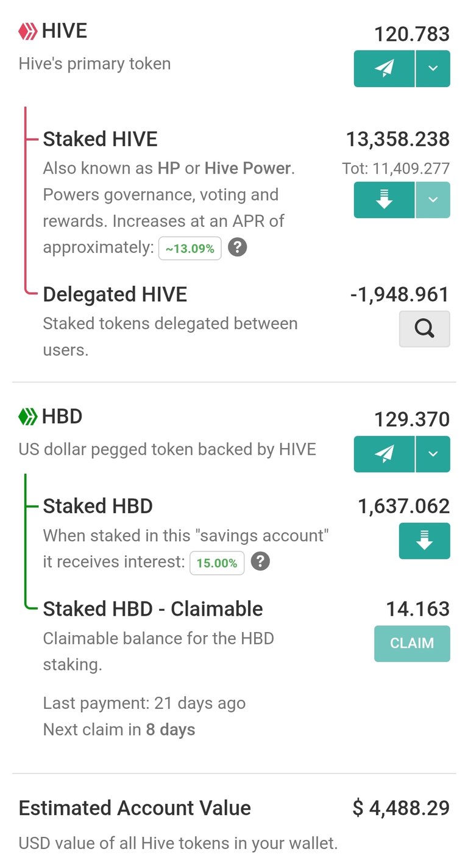Screen dimensions: 468x868
Task: Open the dropdown next to HBD send
Action: pos(433,454)
